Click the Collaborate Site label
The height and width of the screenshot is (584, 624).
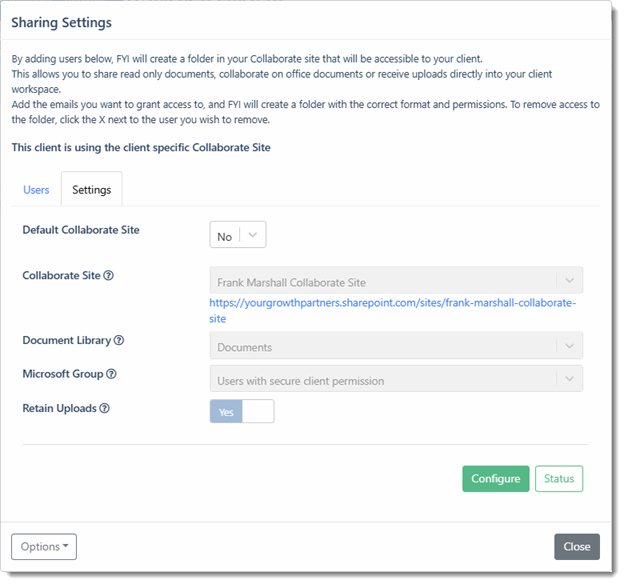pyautogui.click(x=61, y=275)
